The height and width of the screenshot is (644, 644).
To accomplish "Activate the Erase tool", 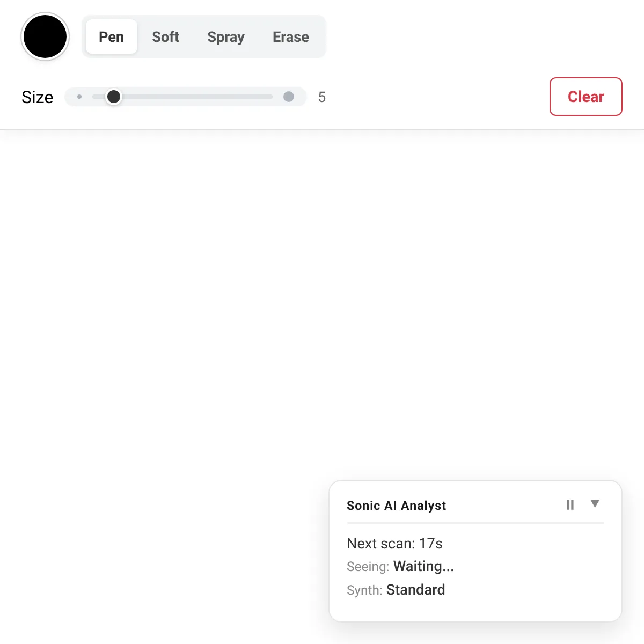I will click(x=290, y=36).
